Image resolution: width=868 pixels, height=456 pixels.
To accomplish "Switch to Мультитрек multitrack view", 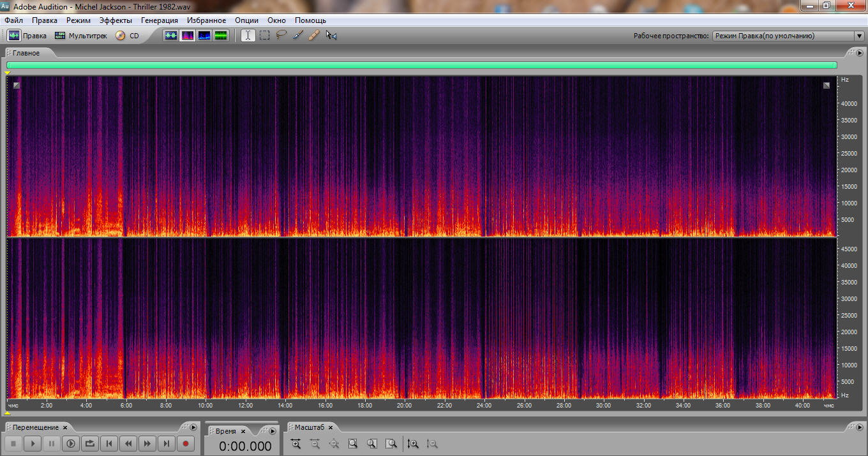I will (x=81, y=36).
